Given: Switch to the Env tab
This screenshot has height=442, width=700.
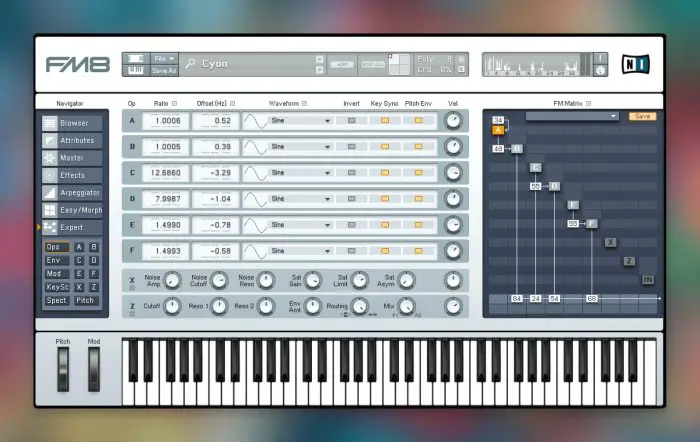Looking at the screenshot, I should point(57,260).
